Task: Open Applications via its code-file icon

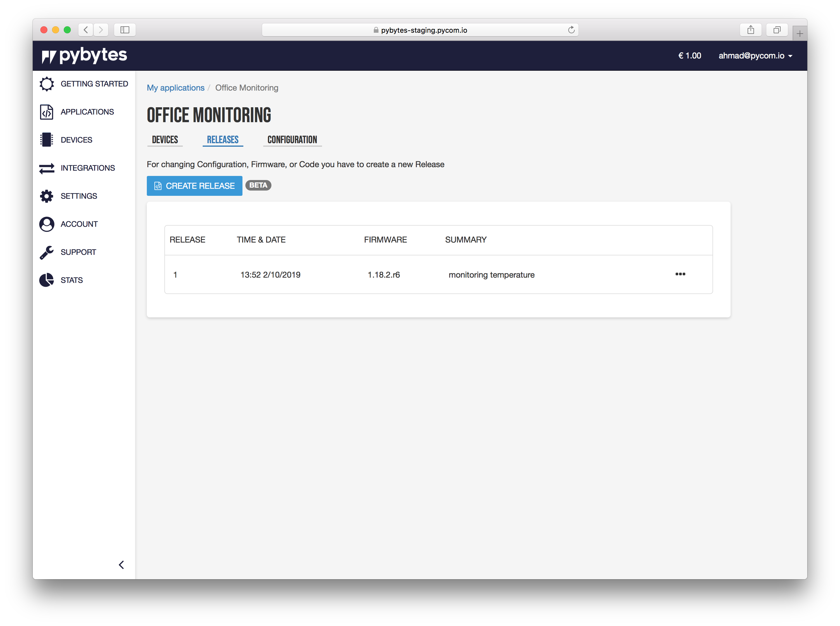Action: pos(47,112)
